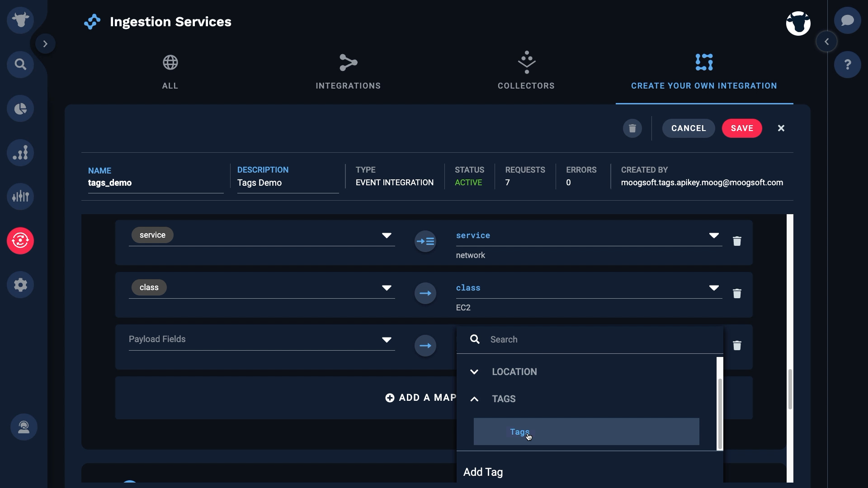Click the EVENT INTEGRATION type value
868x488 pixels.
[x=395, y=183]
